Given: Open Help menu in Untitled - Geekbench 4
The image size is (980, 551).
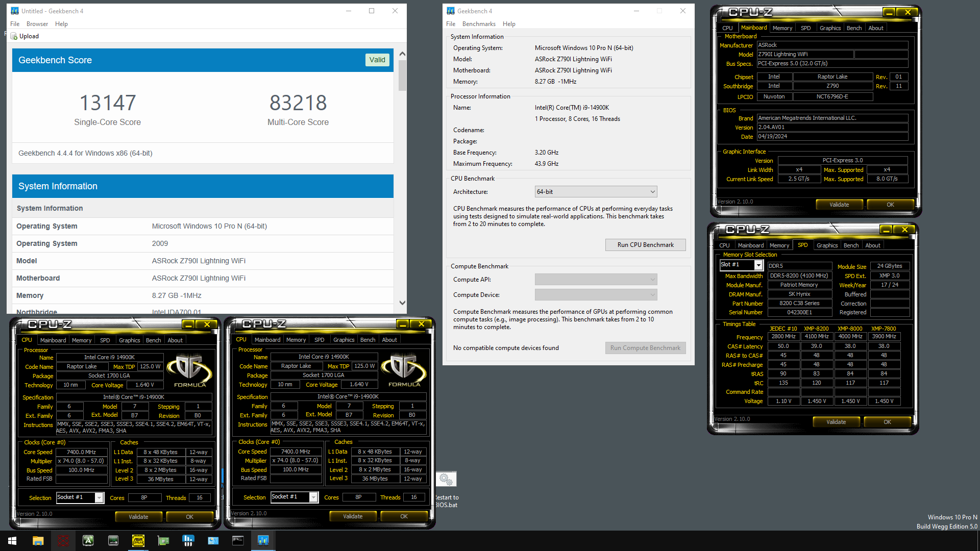Looking at the screenshot, I should click(61, 24).
